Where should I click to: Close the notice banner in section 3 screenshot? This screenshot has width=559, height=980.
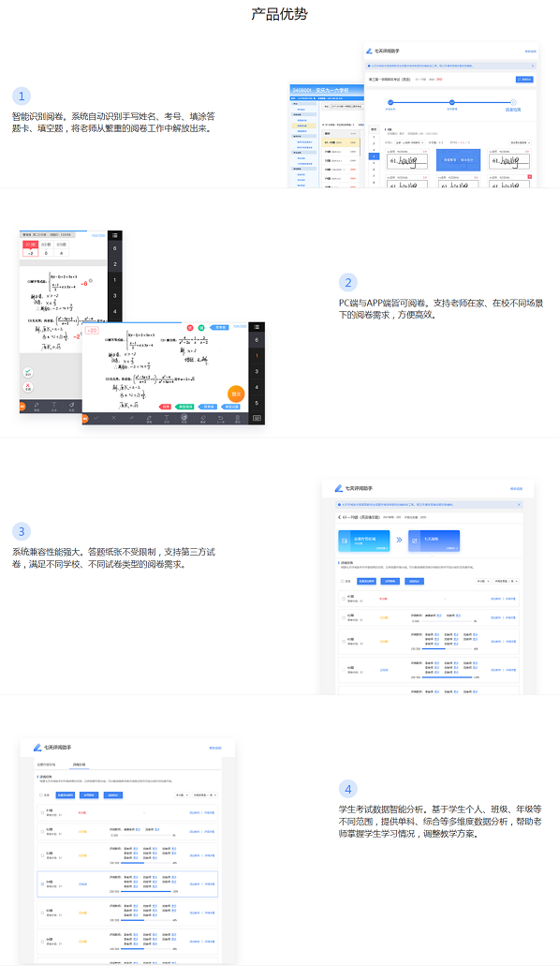[519, 504]
